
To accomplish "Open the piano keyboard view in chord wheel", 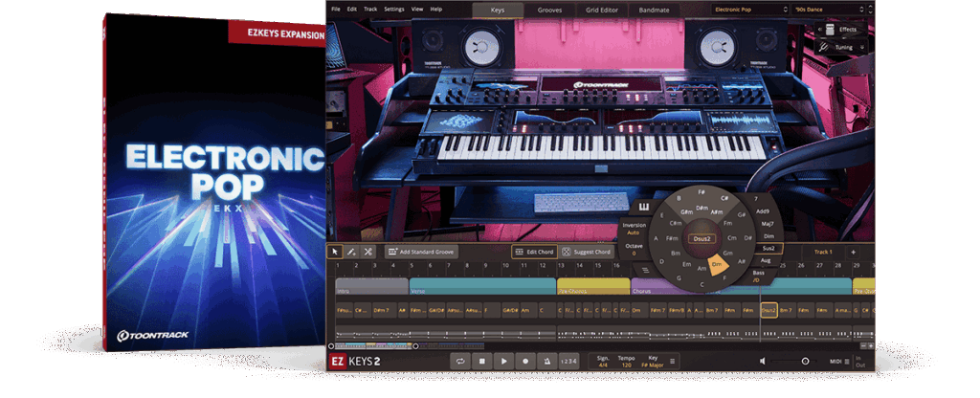I will pyautogui.click(x=642, y=207).
